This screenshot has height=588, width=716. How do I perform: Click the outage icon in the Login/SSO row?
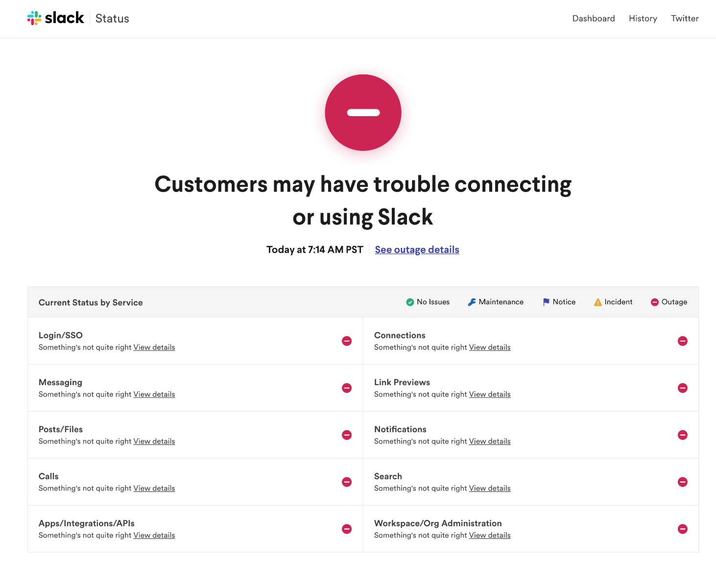pyautogui.click(x=347, y=341)
